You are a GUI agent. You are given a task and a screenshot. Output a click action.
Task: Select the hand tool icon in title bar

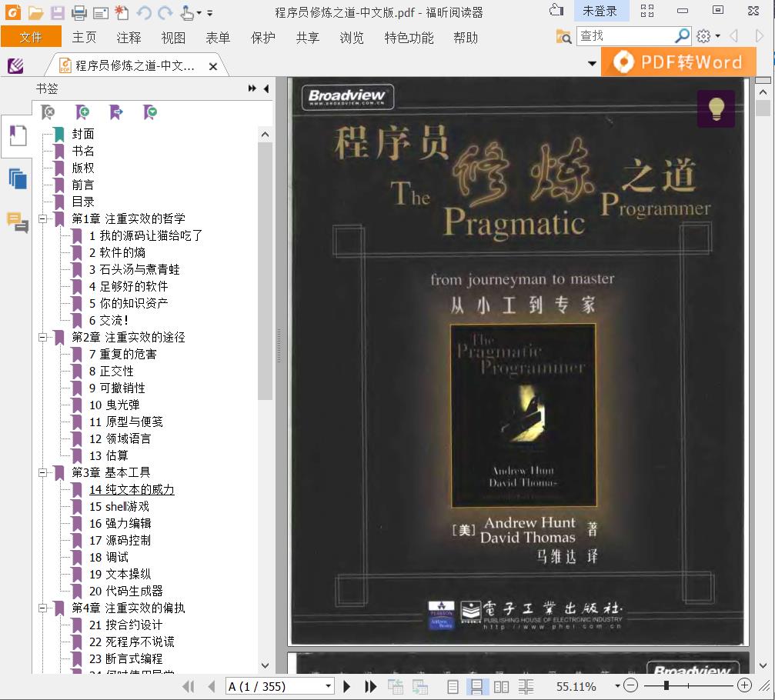point(187,12)
